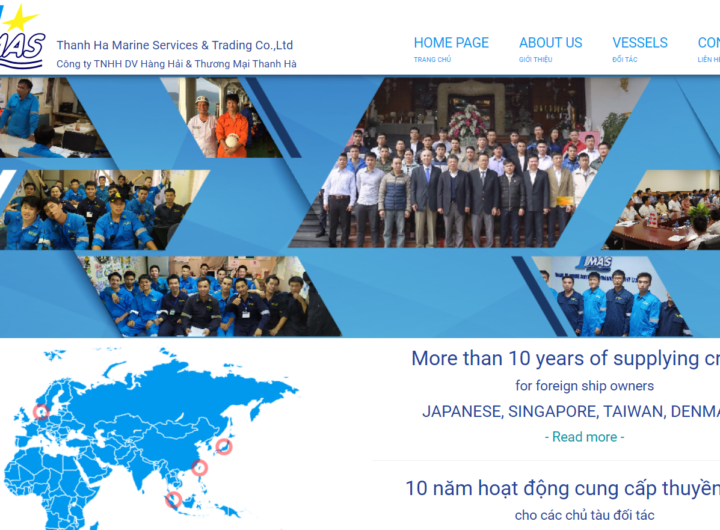
Task: Go to the ABOUT US page
Action: point(550,43)
